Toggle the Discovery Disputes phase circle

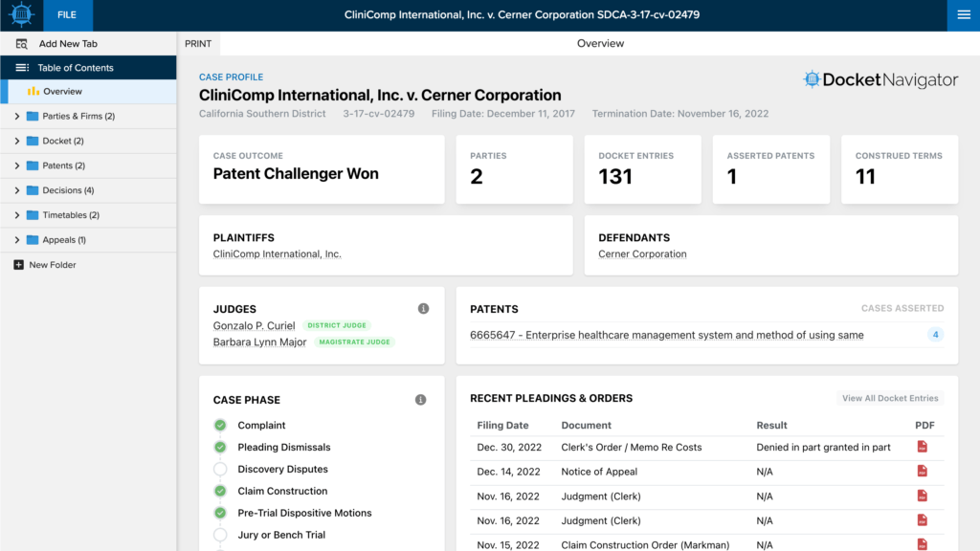coord(220,469)
